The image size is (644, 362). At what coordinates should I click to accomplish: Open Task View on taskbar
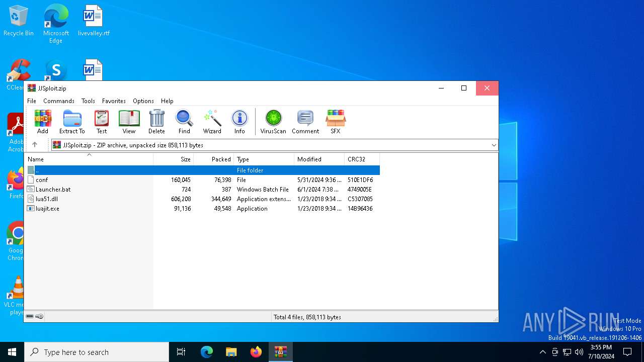[181, 352]
